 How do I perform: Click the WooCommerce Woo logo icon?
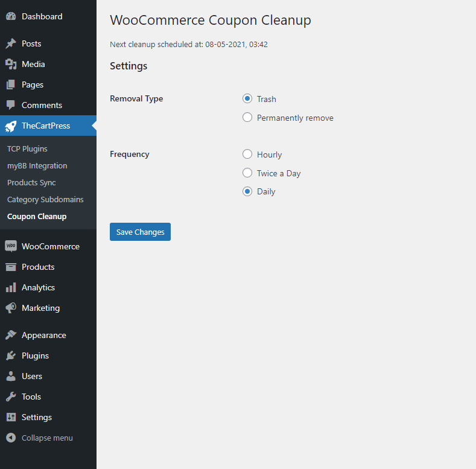[11, 246]
